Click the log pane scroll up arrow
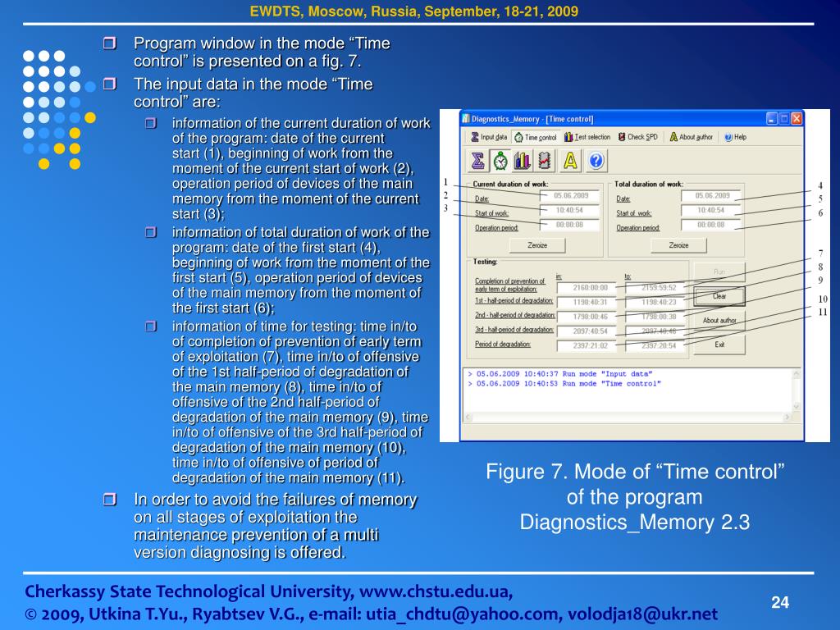This screenshot has height=630, width=840. 796,373
